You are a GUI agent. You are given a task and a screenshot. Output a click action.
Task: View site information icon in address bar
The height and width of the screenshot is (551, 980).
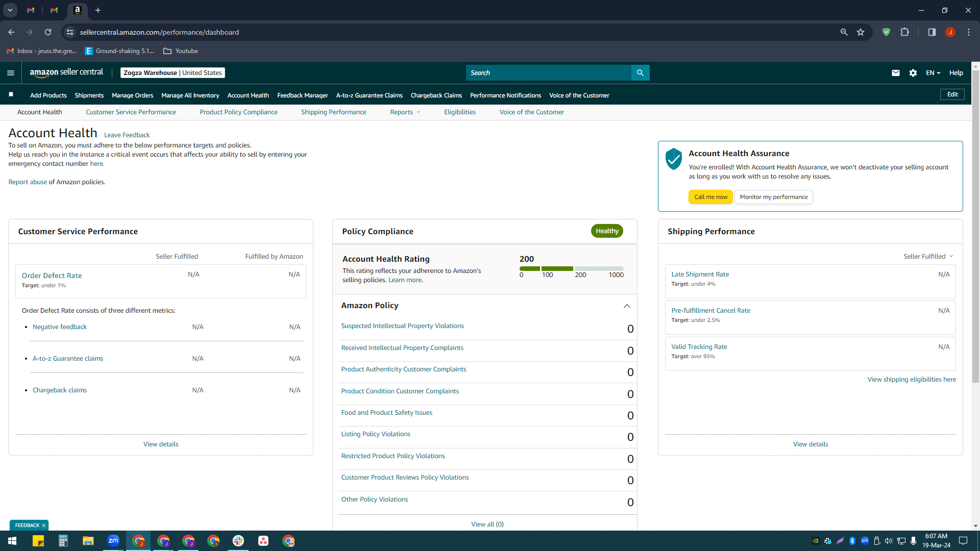click(70, 32)
